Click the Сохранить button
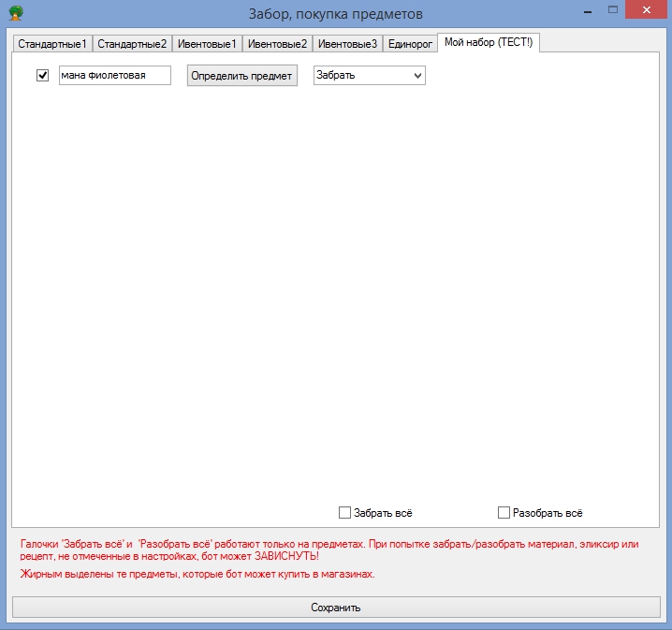The height and width of the screenshot is (630, 672). click(335, 608)
